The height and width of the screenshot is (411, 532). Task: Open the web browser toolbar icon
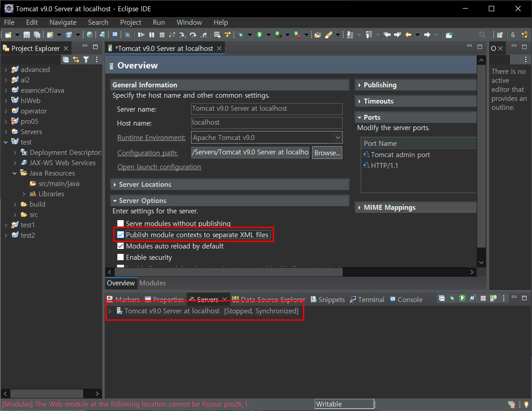tap(89, 35)
